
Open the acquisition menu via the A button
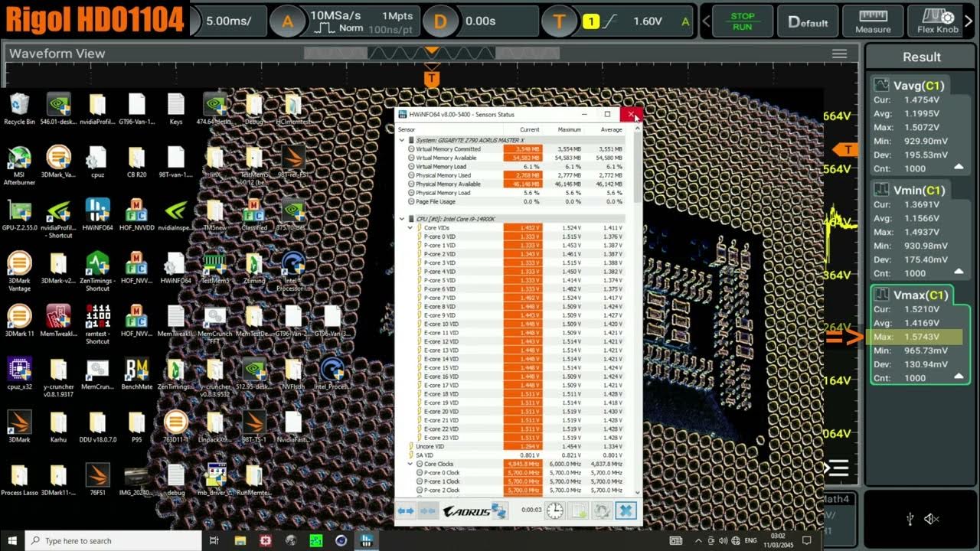(x=287, y=21)
